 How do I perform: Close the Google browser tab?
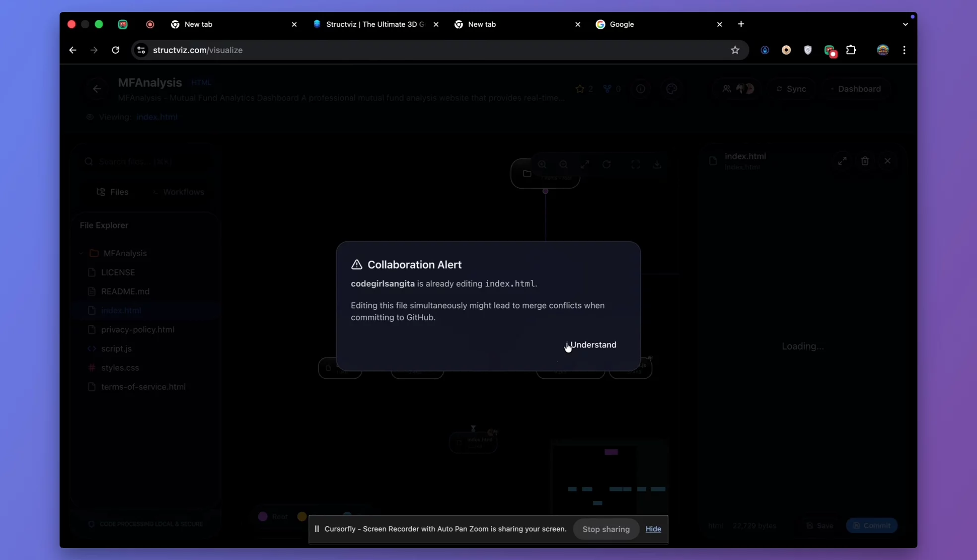pyautogui.click(x=719, y=24)
